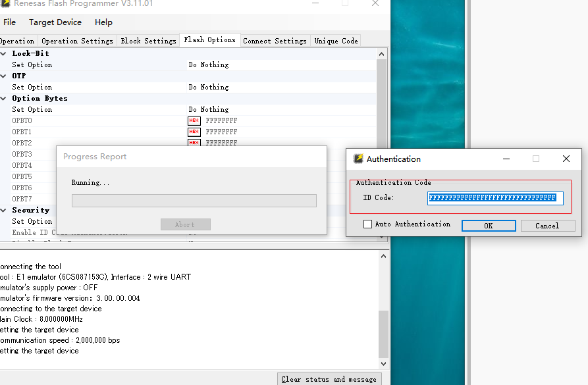The image size is (588, 385).
Task: Click the ID Code input field
Action: click(495, 198)
